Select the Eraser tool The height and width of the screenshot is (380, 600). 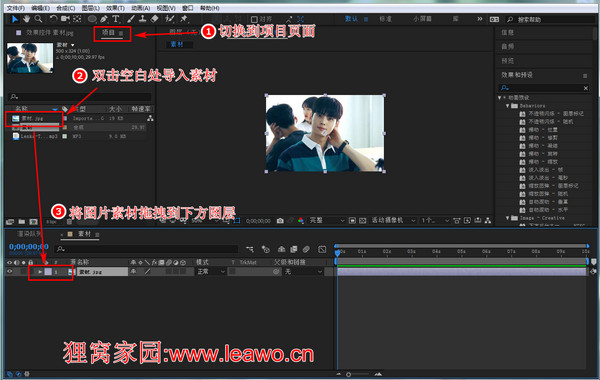pos(155,19)
